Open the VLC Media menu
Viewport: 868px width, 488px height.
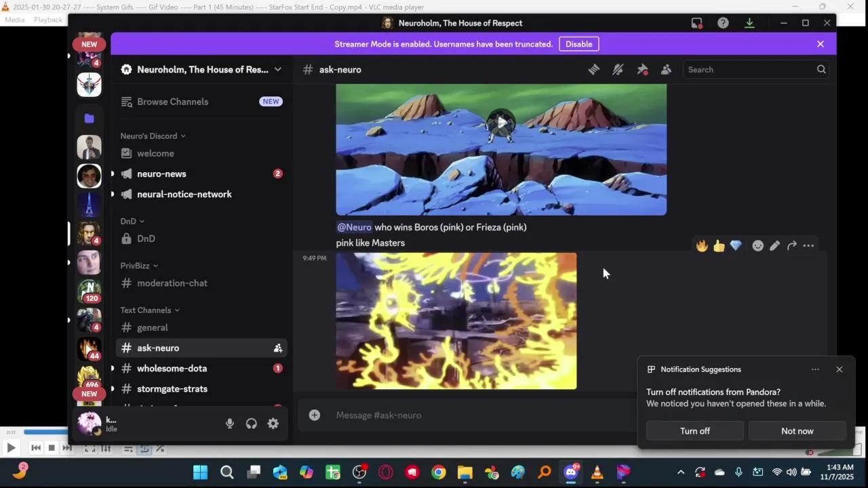[x=14, y=20]
